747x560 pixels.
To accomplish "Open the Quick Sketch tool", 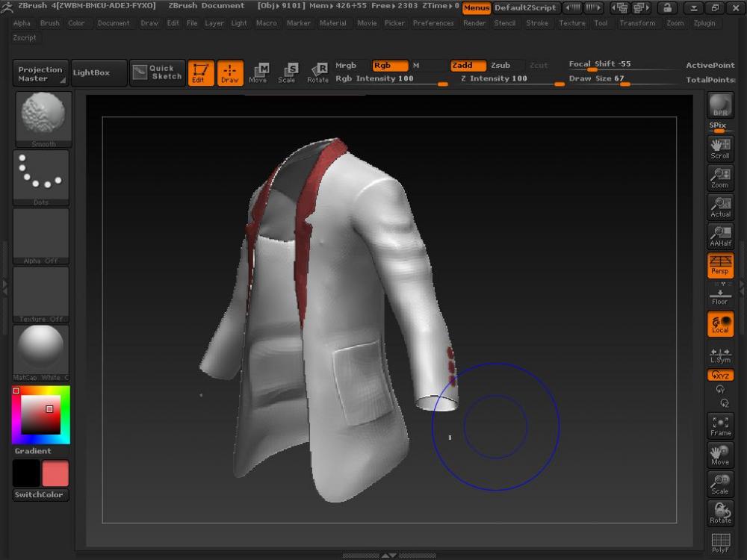I will pyautogui.click(x=157, y=72).
